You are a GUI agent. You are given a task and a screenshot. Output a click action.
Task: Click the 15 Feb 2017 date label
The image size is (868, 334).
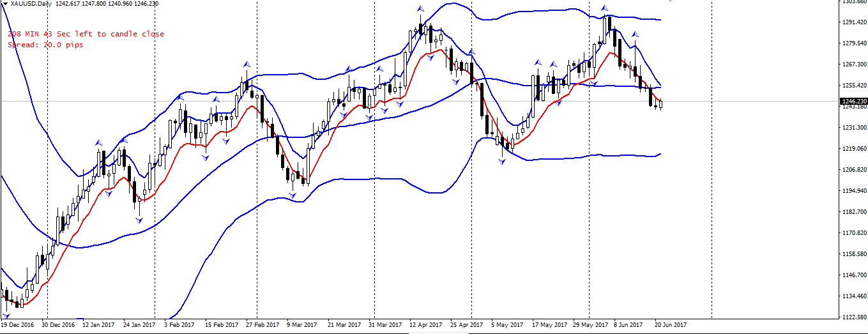pyautogui.click(x=220, y=324)
